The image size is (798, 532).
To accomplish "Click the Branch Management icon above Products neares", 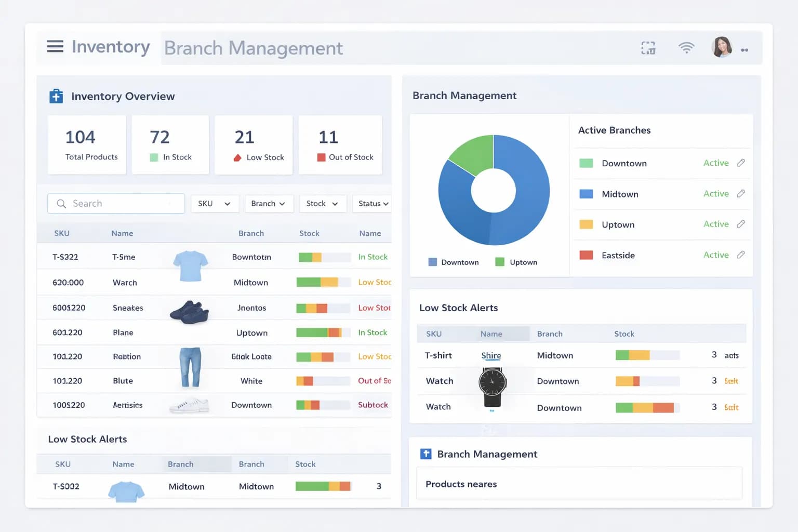I will (x=425, y=454).
